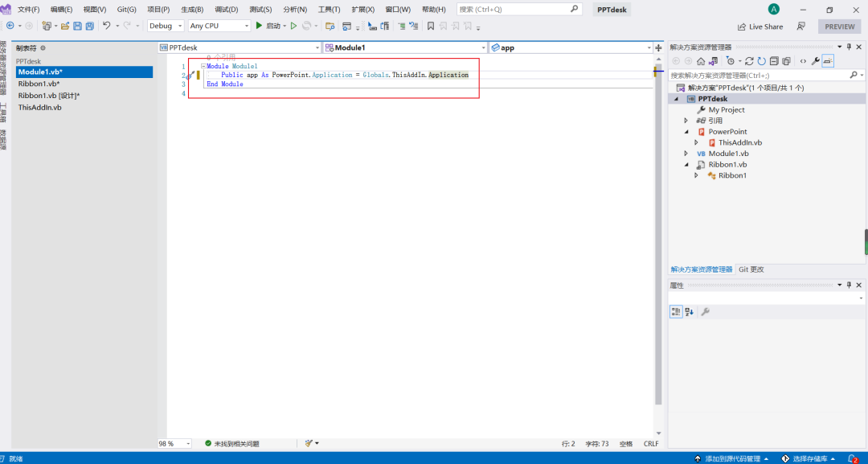Image resolution: width=868 pixels, height=464 pixels.
Task: Expand the Module1.vb tree node
Action: (686, 154)
